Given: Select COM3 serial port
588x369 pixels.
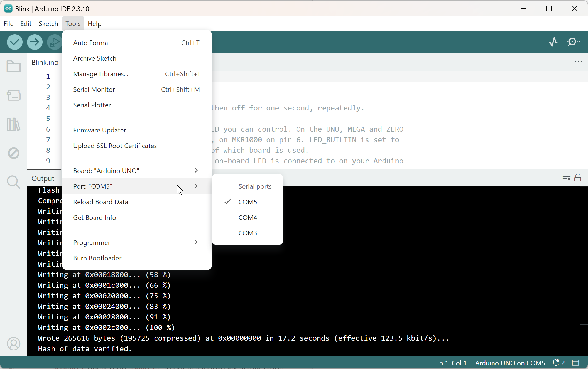Looking at the screenshot, I should point(248,233).
